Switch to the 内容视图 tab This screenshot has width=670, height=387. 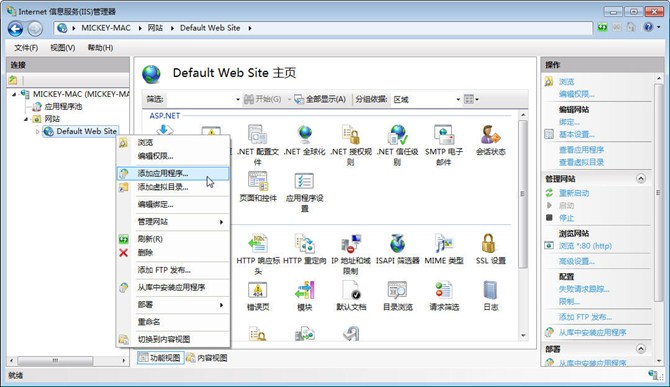207,358
